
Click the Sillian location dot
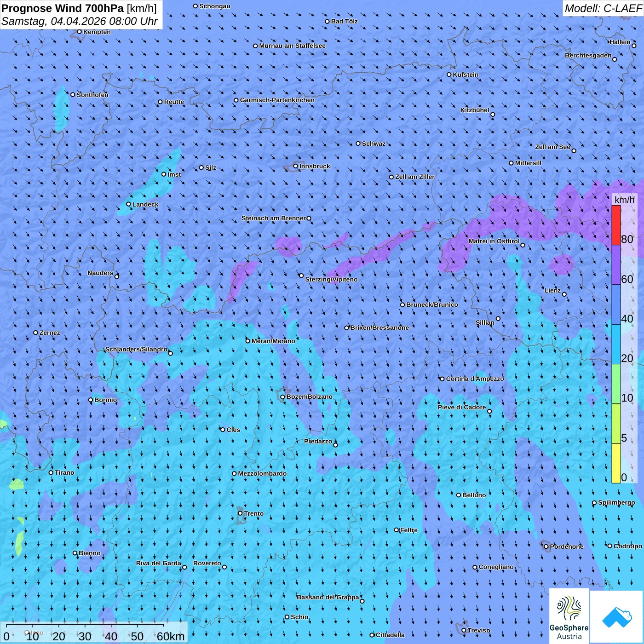click(498, 318)
